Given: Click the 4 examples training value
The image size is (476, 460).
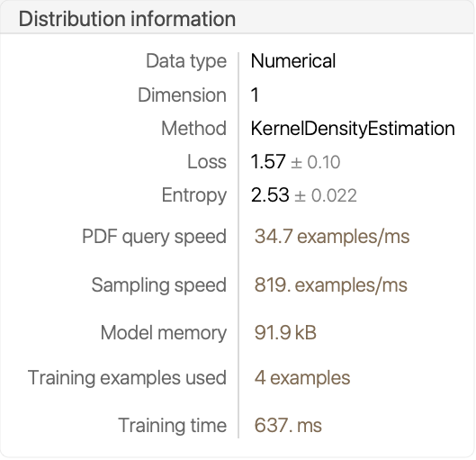Looking at the screenshot, I should (x=302, y=379).
